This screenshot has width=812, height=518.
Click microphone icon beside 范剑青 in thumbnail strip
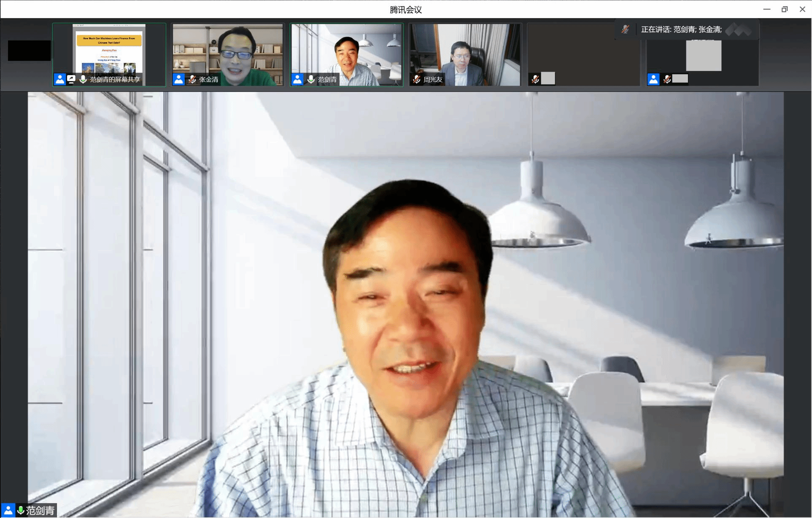point(311,79)
